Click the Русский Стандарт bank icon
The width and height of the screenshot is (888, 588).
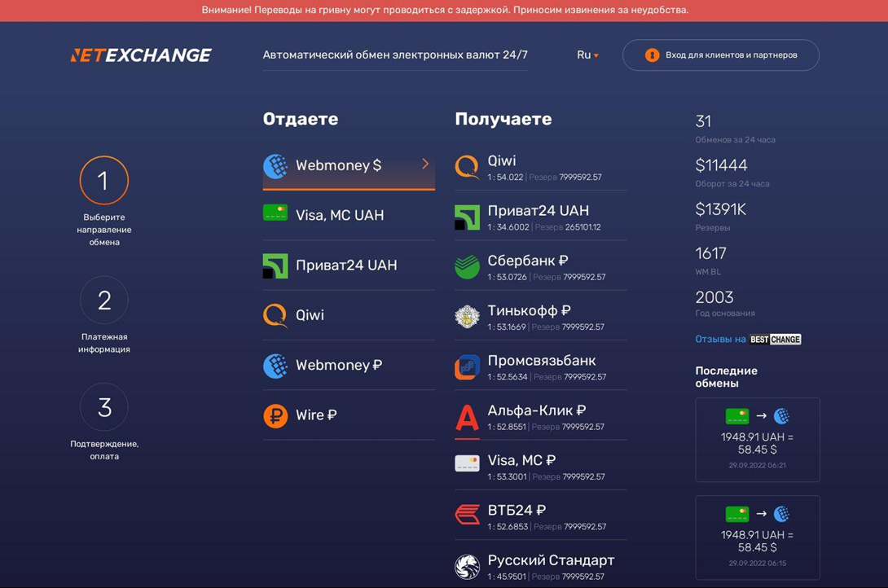pyautogui.click(x=467, y=566)
